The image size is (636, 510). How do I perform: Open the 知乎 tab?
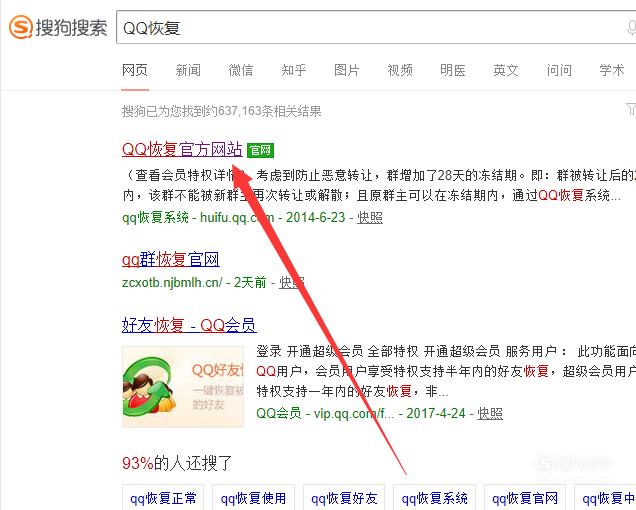294,70
